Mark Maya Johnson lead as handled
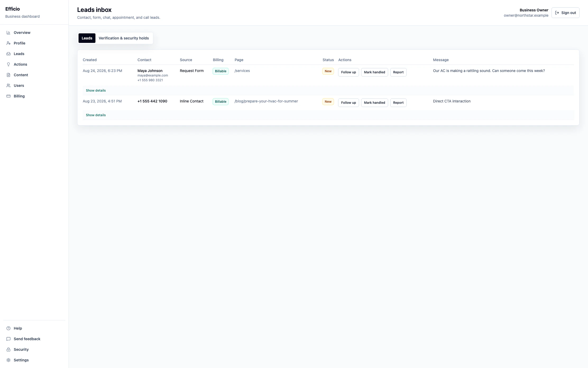The width and height of the screenshot is (588, 368). point(374,72)
